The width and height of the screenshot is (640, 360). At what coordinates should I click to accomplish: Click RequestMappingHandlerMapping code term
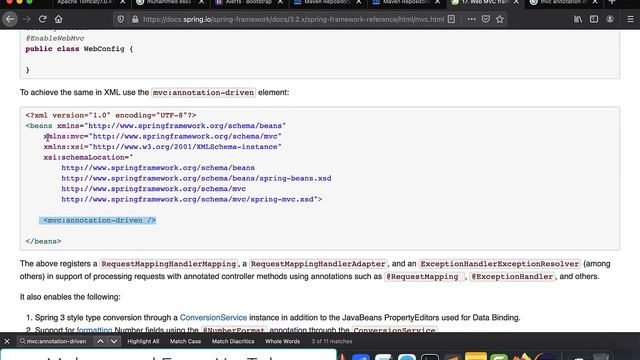click(x=169, y=264)
